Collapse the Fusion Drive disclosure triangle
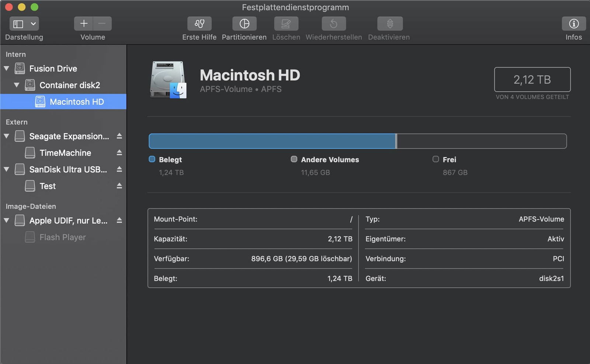The height and width of the screenshot is (364, 590). click(x=6, y=68)
